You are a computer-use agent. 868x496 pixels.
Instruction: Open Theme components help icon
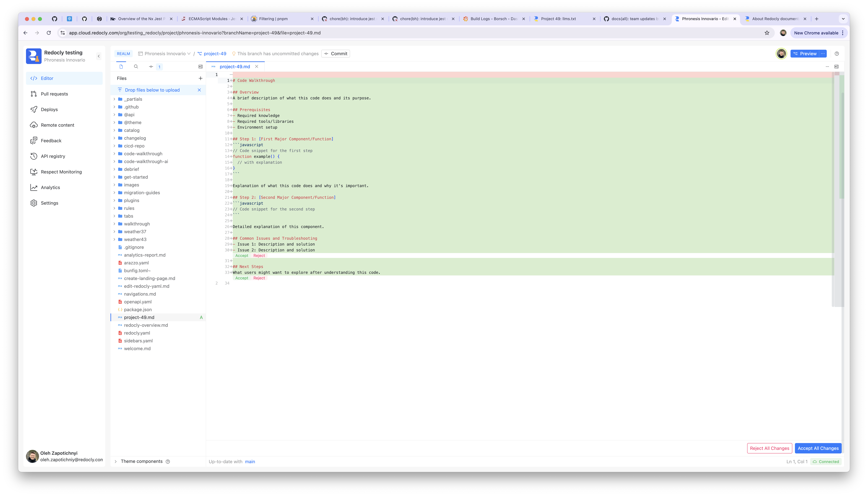click(x=168, y=462)
